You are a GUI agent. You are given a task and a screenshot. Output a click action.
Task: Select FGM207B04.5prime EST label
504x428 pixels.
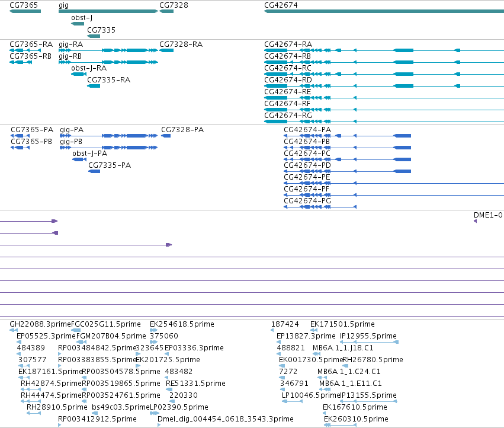111,336
